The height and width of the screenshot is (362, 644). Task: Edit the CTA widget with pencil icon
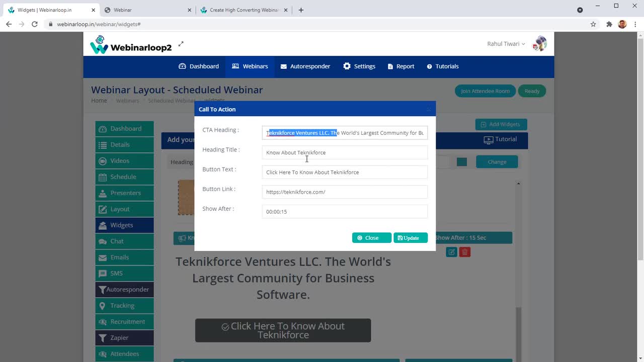pos(451,252)
